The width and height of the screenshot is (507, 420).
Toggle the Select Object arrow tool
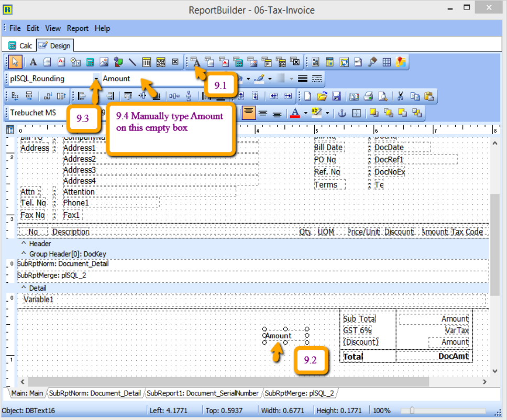pyautogui.click(x=15, y=62)
